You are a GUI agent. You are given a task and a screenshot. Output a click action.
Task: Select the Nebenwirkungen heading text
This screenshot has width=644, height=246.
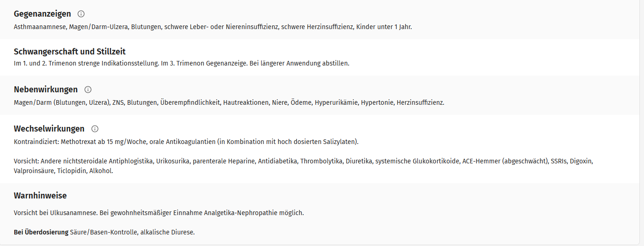(x=46, y=90)
